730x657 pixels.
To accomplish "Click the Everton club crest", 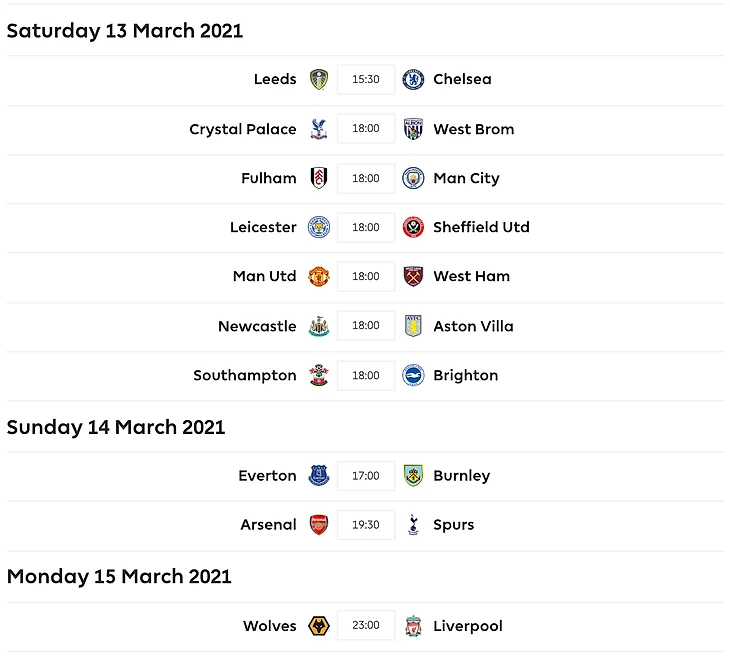I will point(319,476).
